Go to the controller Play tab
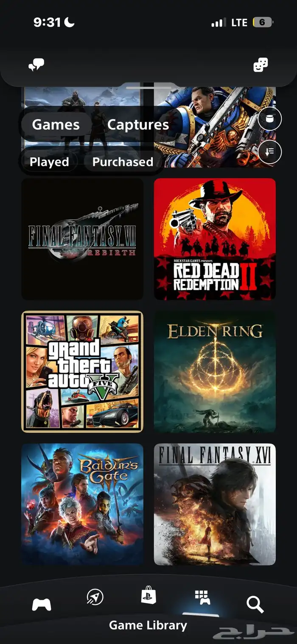Screen dimensions: 297x644 [42, 604]
